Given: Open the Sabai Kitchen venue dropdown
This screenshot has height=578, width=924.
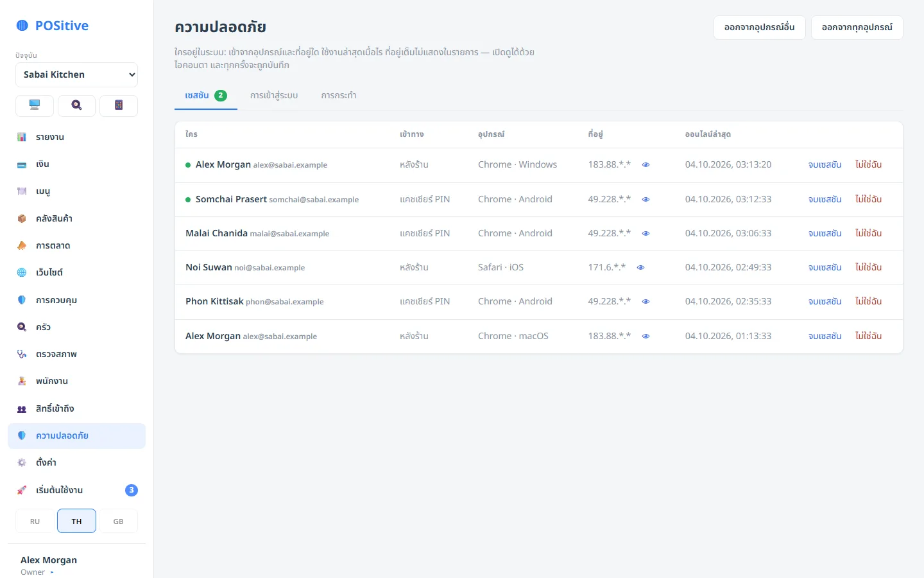Looking at the screenshot, I should 76,74.
